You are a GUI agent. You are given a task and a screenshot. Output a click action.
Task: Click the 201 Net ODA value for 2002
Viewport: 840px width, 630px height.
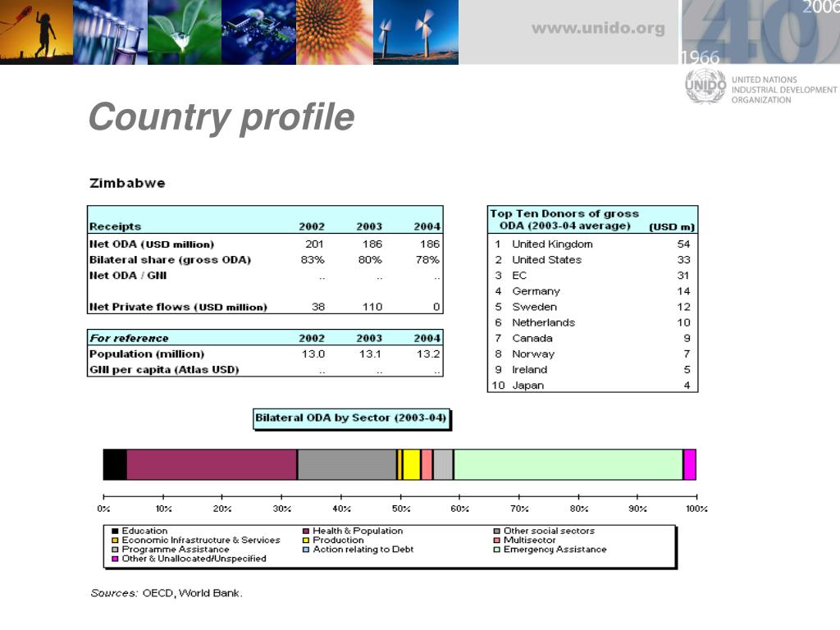tap(314, 244)
